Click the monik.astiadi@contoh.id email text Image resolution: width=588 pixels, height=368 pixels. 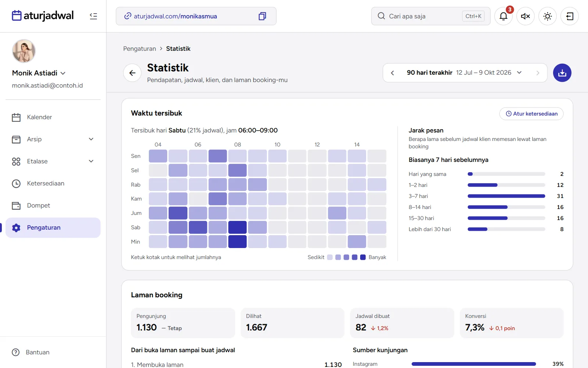tap(47, 85)
